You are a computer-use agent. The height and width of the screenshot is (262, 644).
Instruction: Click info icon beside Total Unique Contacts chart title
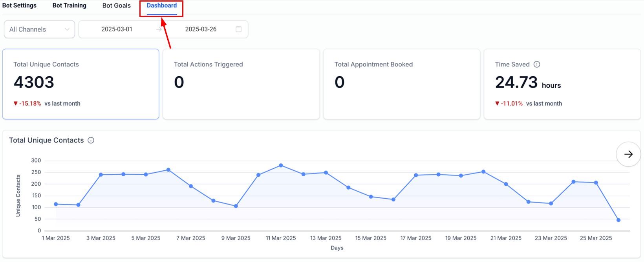[x=91, y=140]
